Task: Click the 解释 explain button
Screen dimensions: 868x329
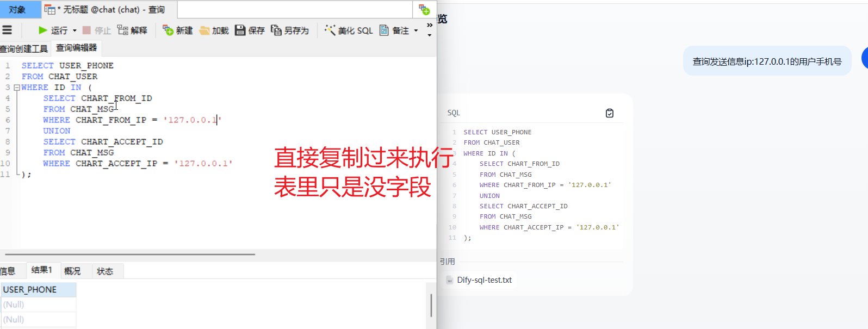Action: click(133, 30)
